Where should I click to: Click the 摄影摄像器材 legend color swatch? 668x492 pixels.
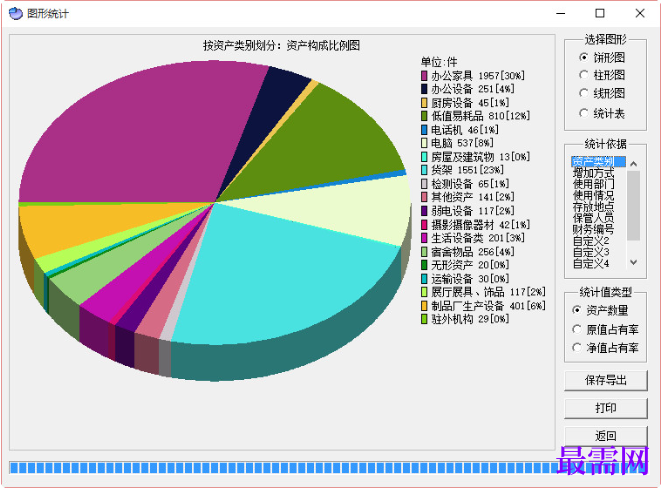[x=424, y=224]
